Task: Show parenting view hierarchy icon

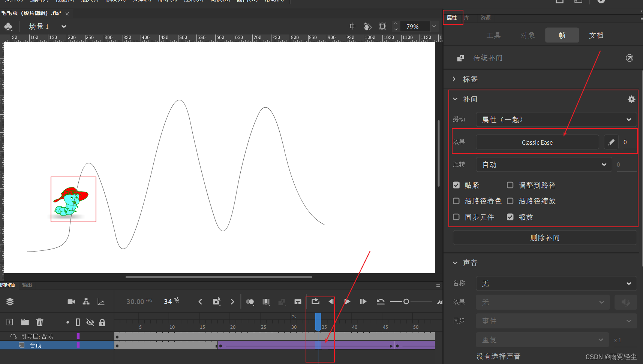Action: pyautogui.click(x=86, y=302)
